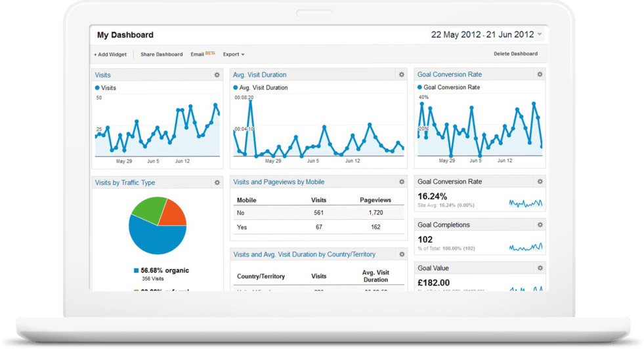Click the Avg. Visit Duration widget title
Screen dimensions: 644x349
coord(260,75)
